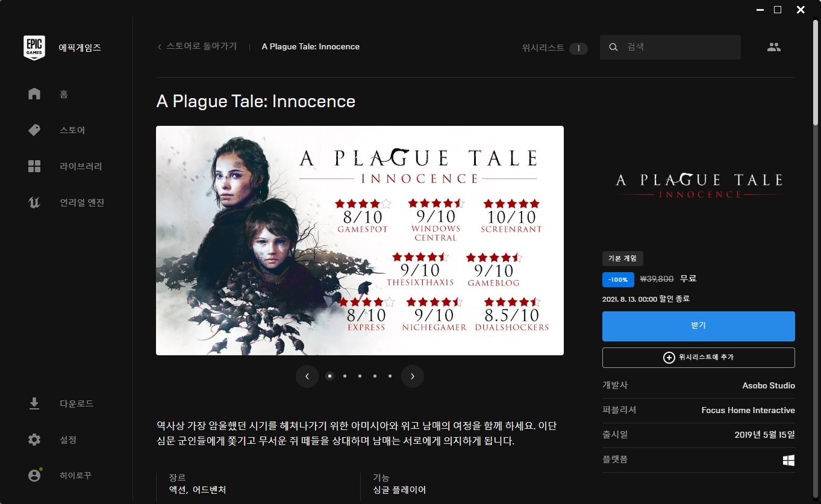The image size is (821, 504).
Task: Select the fourth carousel dot
Action: (x=375, y=376)
